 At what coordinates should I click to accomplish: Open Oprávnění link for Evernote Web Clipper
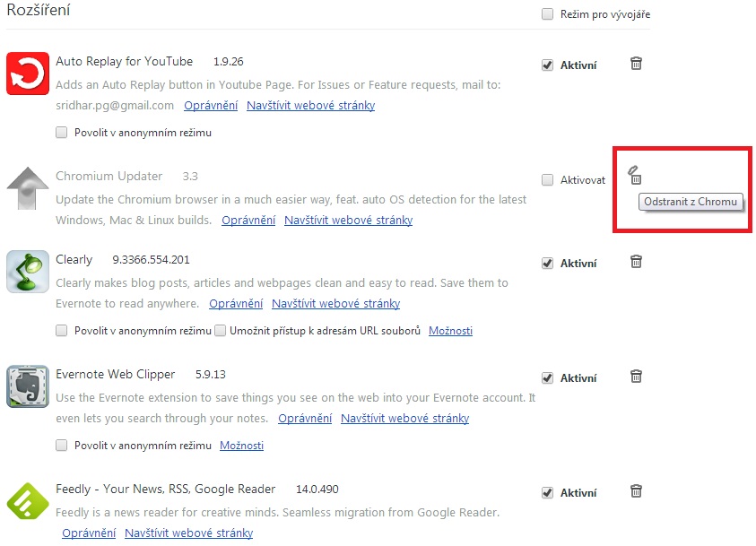pyautogui.click(x=305, y=419)
